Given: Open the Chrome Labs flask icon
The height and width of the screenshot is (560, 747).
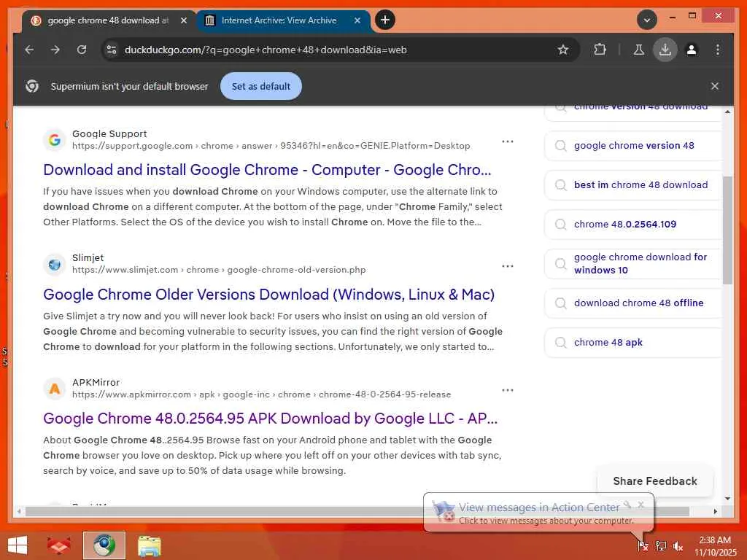Looking at the screenshot, I should coord(639,50).
